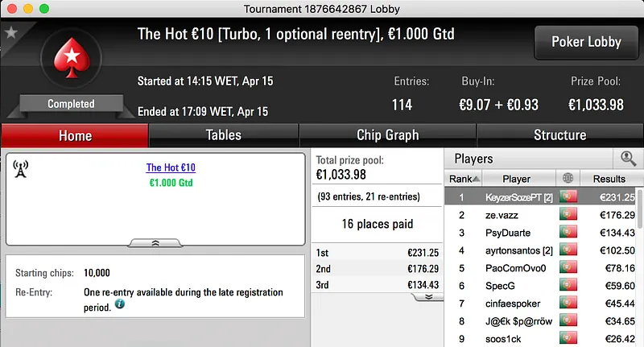Expand the full prize payout list
This screenshot has height=347, width=644.
point(429,295)
